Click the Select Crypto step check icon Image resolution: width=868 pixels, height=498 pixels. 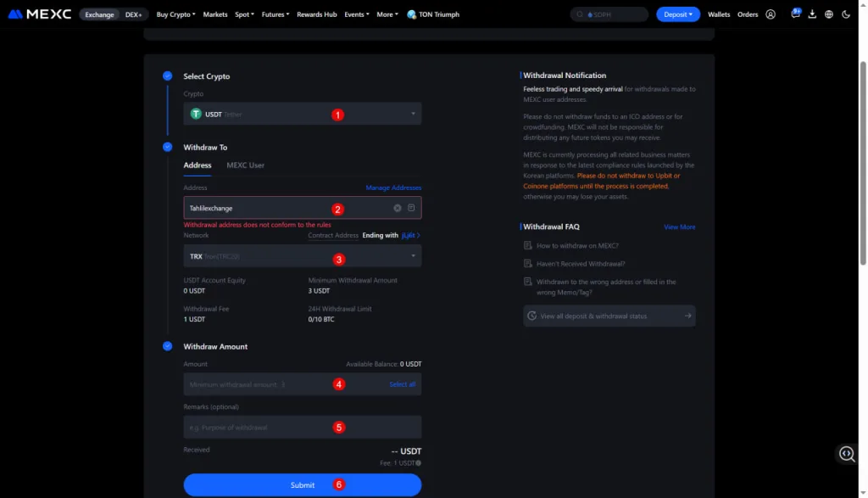pyautogui.click(x=167, y=76)
